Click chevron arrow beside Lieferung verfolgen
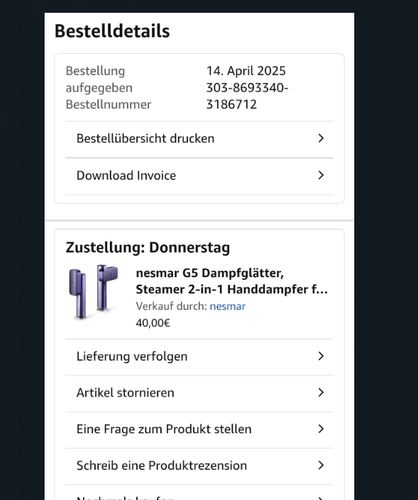This screenshot has height=500, width=418. [x=321, y=356]
